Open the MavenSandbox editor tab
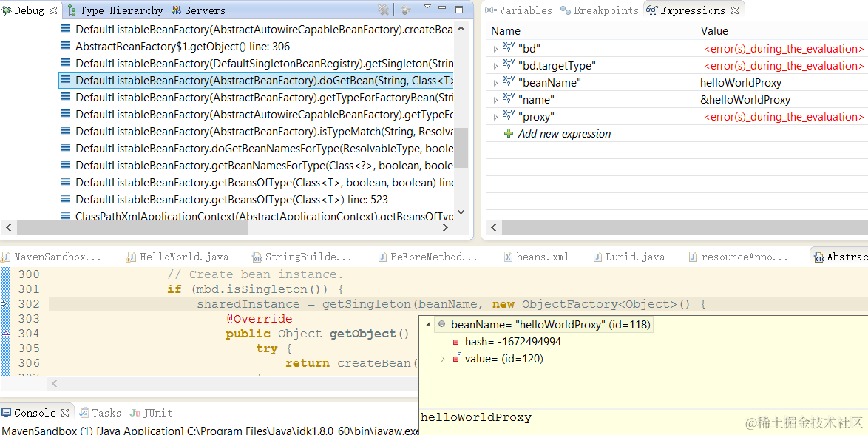This screenshot has width=868, height=435. click(x=52, y=257)
